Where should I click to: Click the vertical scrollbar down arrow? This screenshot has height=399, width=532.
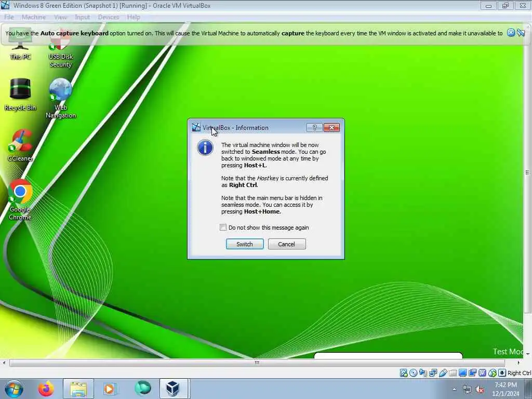(x=528, y=353)
